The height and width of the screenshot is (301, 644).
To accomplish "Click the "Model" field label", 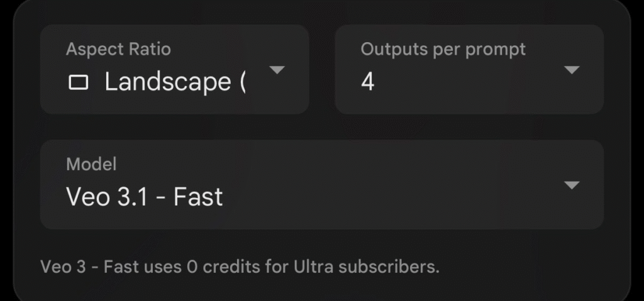I will (x=91, y=164).
